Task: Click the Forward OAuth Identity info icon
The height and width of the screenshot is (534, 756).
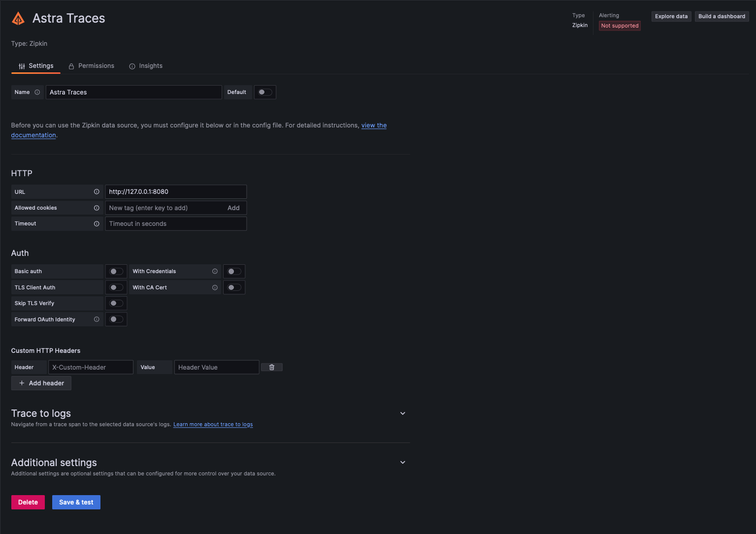Action: point(97,319)
